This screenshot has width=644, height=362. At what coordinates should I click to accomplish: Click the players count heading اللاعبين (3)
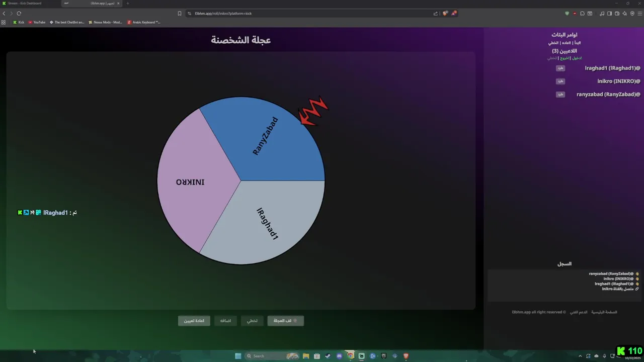click(x=565, y=51)
